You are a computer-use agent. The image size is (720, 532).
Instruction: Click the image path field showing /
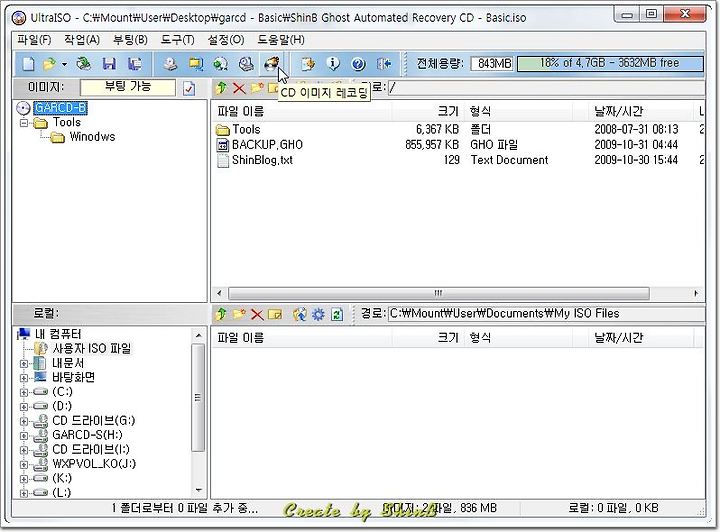(x=546, y=87)
